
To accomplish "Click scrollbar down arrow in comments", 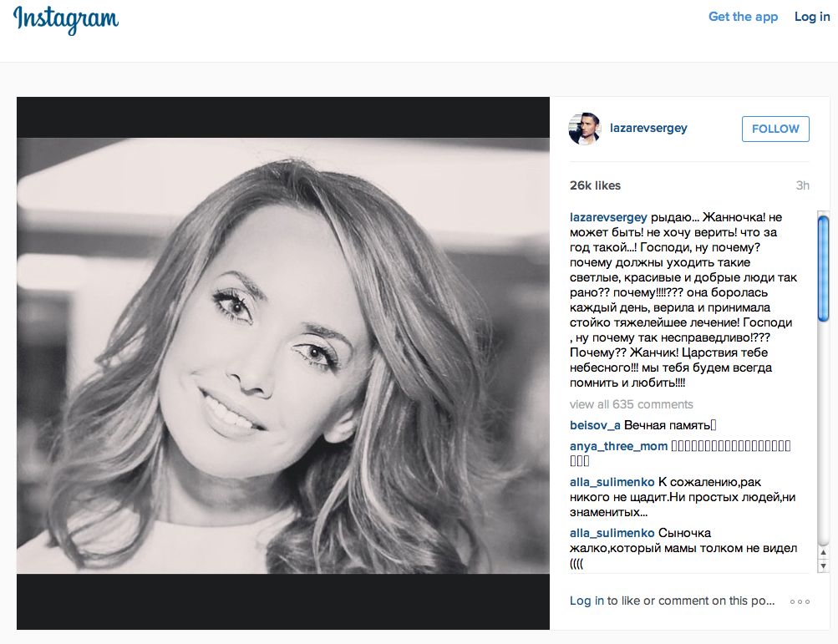I will tap(823, 565).
